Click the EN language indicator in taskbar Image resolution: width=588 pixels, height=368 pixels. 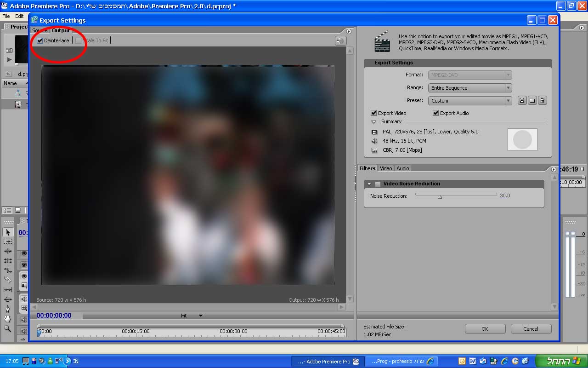(x=76, y=361)
